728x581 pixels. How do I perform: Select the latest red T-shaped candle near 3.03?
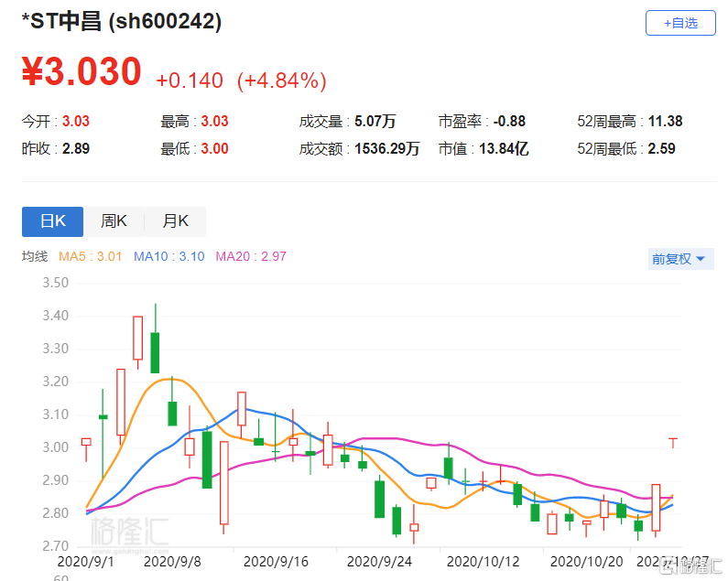point(673,443)
